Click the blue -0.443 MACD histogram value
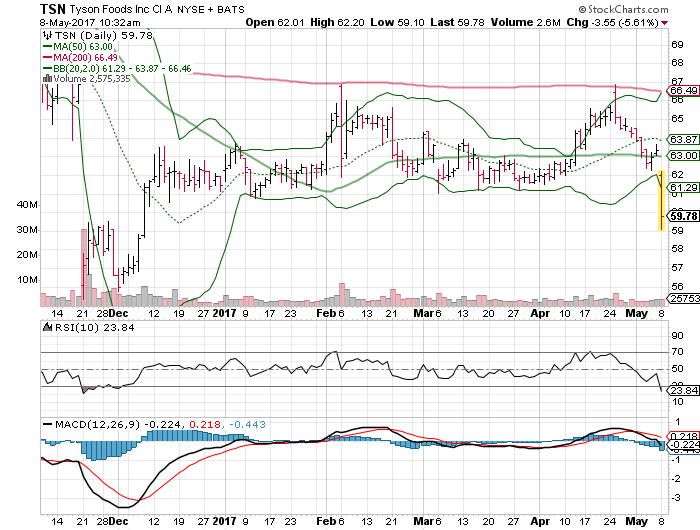The image size is (700, 530). click(x=246, y=424)
